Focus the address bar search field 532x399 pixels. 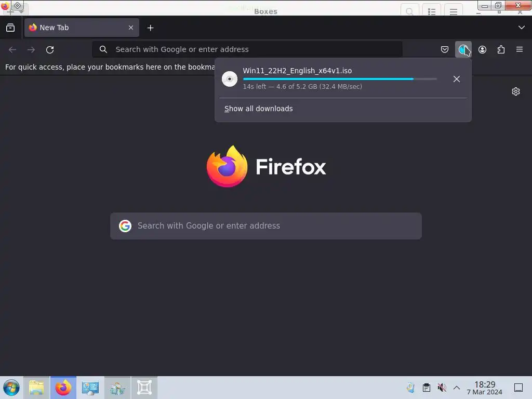247,49
